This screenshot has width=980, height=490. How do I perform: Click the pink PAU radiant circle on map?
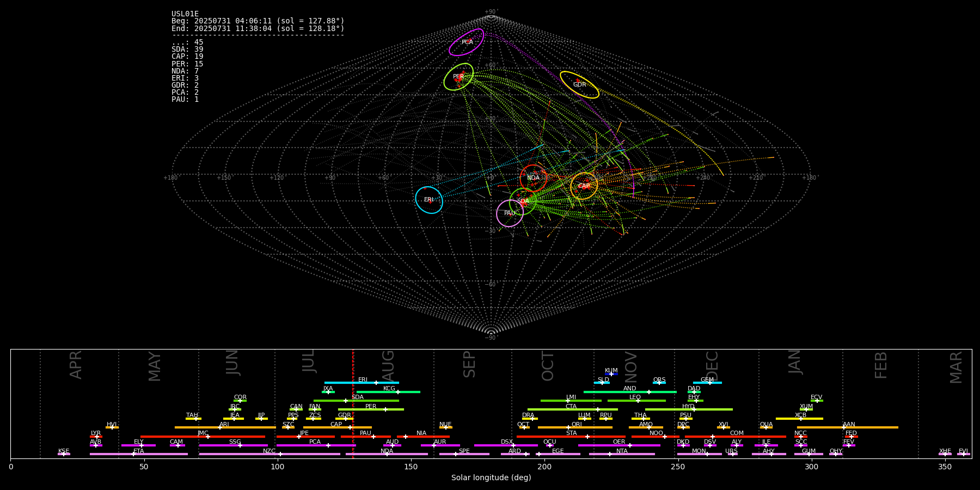point(510,213)
